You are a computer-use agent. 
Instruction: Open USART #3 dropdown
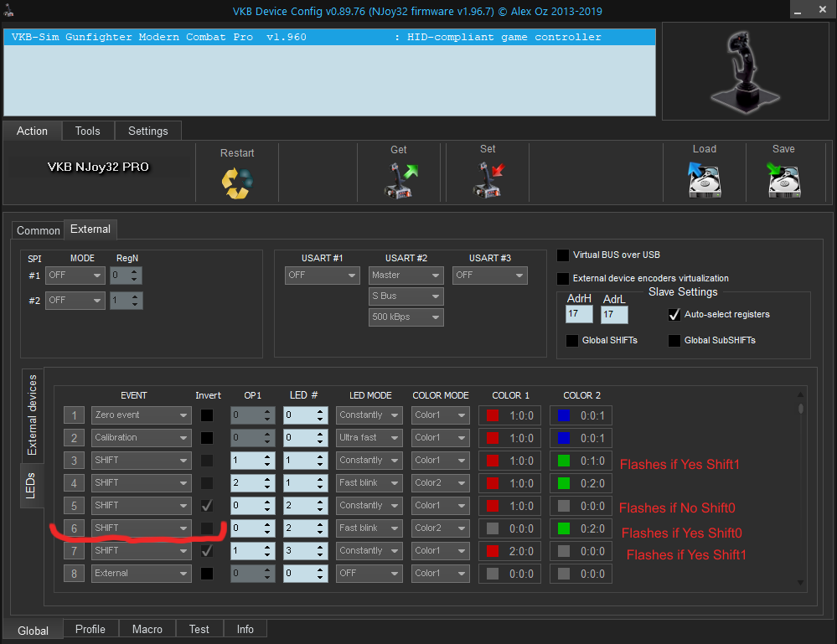[x=489, y=276]
